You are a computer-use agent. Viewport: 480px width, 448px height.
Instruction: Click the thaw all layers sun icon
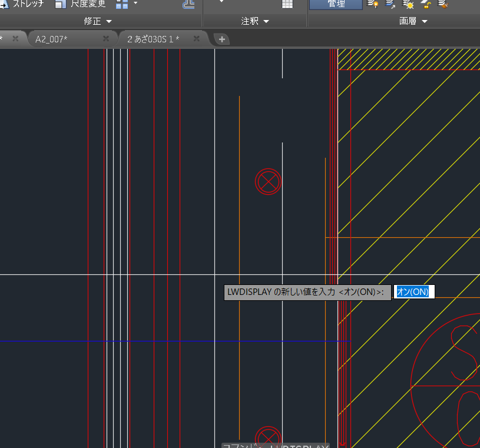coord(408,4)
